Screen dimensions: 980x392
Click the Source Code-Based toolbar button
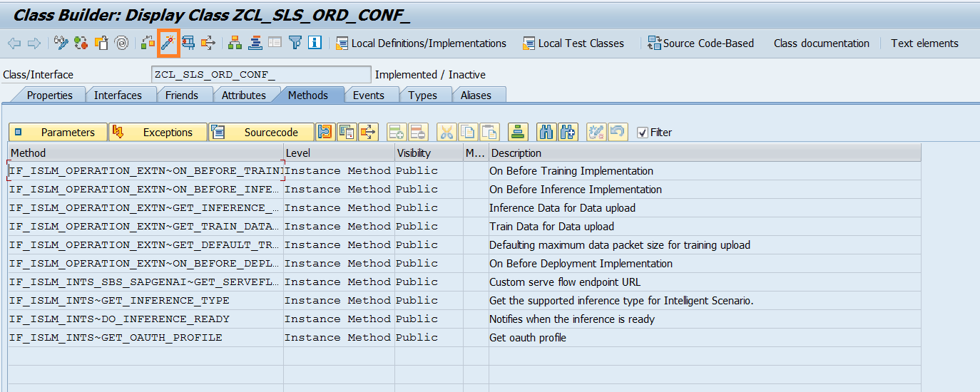(x=700, y=43)
